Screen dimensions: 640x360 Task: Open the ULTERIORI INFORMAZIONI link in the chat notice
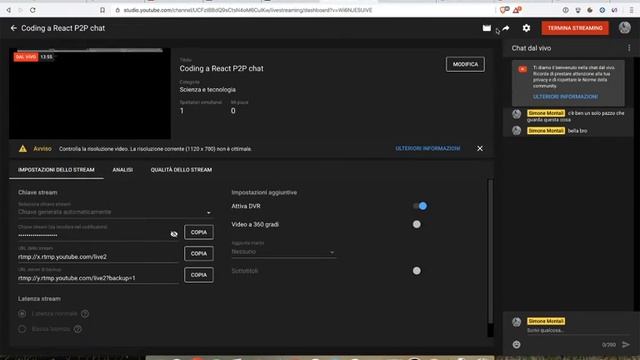(x=565, y=97)
